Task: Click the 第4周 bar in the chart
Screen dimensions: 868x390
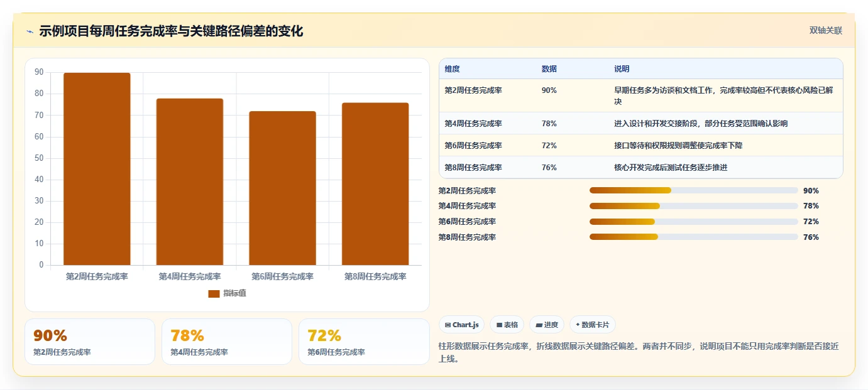Action: 190,182
